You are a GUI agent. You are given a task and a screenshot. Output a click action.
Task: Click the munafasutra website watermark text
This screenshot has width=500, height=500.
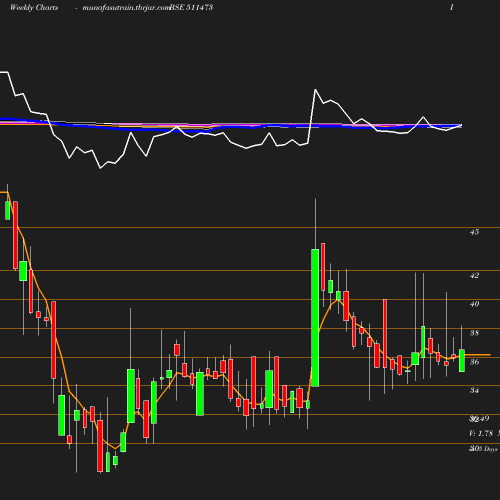(x=126, y=8)
